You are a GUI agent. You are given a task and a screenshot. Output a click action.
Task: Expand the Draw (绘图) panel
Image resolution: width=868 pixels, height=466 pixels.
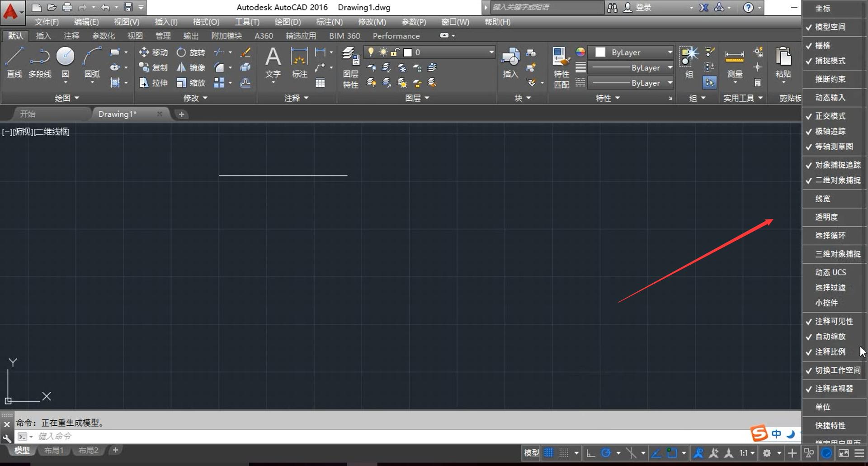pos(67,98)
